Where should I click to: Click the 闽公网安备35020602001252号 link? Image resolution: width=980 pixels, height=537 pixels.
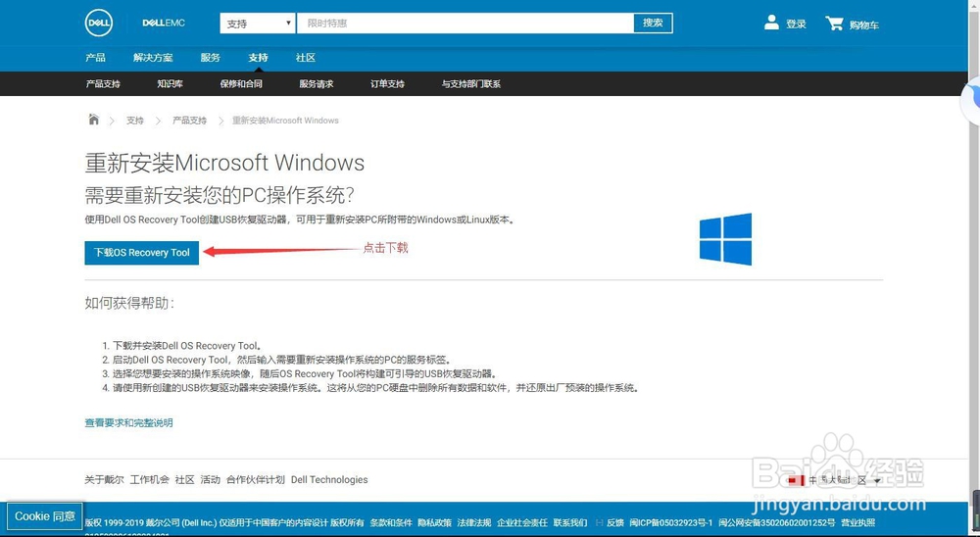[776, 522]
